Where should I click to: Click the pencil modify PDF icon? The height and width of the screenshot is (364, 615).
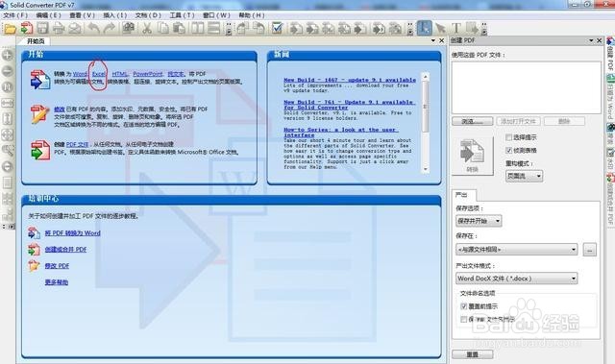point(40,114)
